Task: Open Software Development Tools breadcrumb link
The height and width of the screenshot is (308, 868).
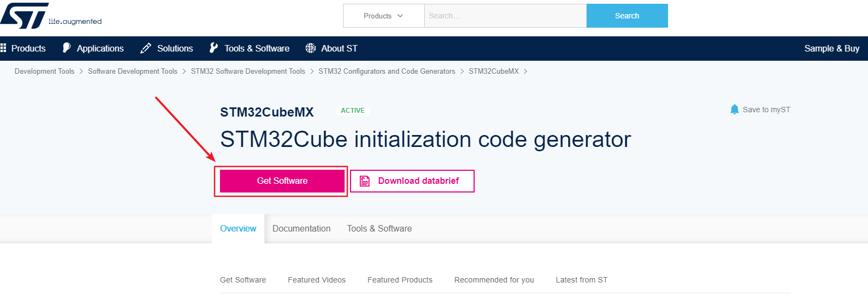Action: [x=133, y=72]
